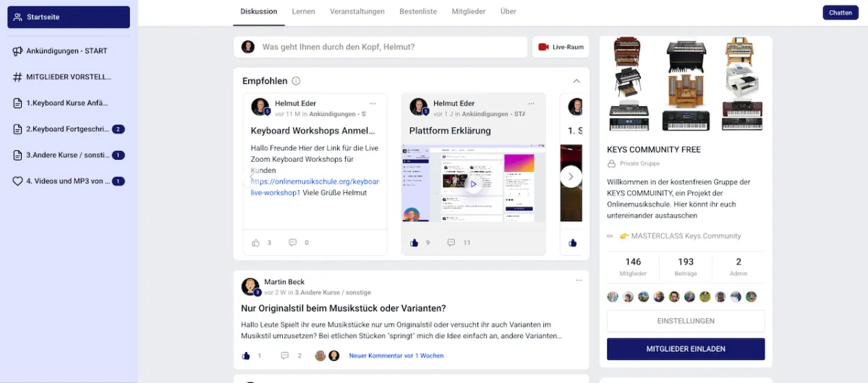Play the Plattform Erklärung video
Image resolution: width=868 pixels, height=383 pixels.
[473, 184]
